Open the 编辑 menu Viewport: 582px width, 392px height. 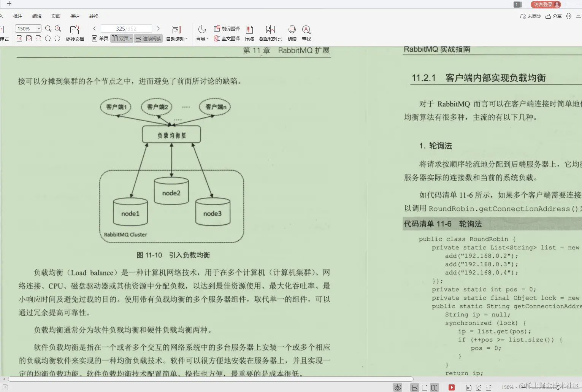pos(36,16)
